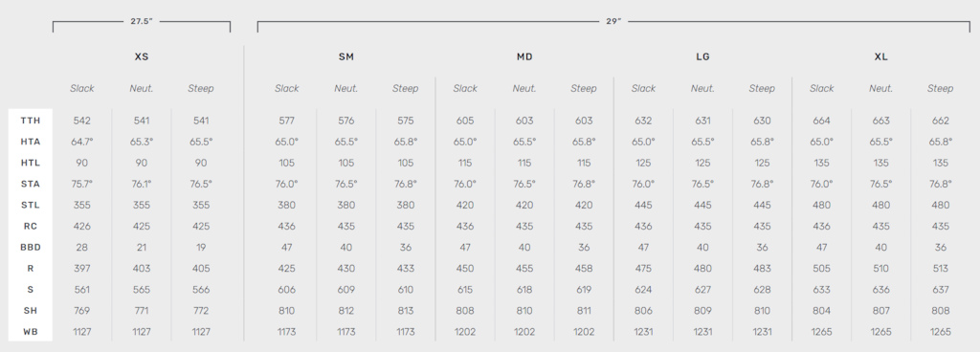Click the BBD row label
Image resolution: width=980 pixels, height=352 pixels.
[30, 247]
